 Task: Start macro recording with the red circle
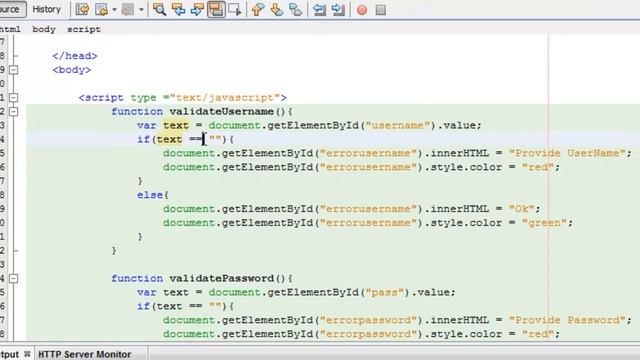[362, 9]
